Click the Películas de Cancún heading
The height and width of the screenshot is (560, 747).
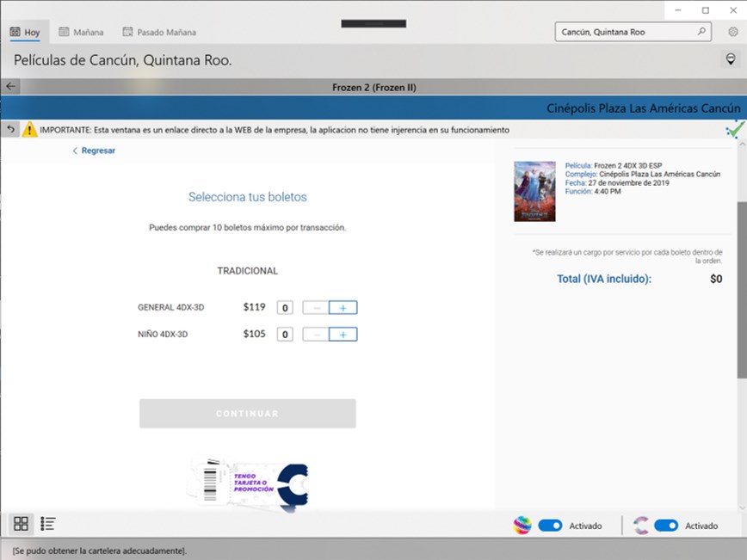(x=122, y=60)
